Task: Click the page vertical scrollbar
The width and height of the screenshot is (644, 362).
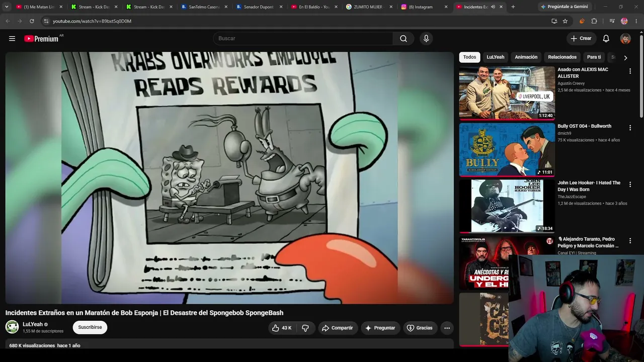Action: point(641,75)
